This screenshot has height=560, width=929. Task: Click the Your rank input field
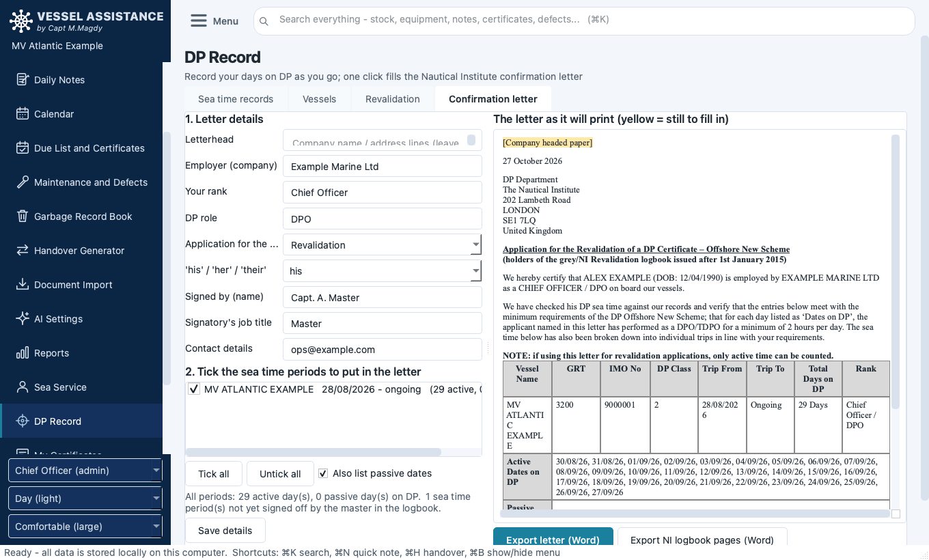point(382,192)
